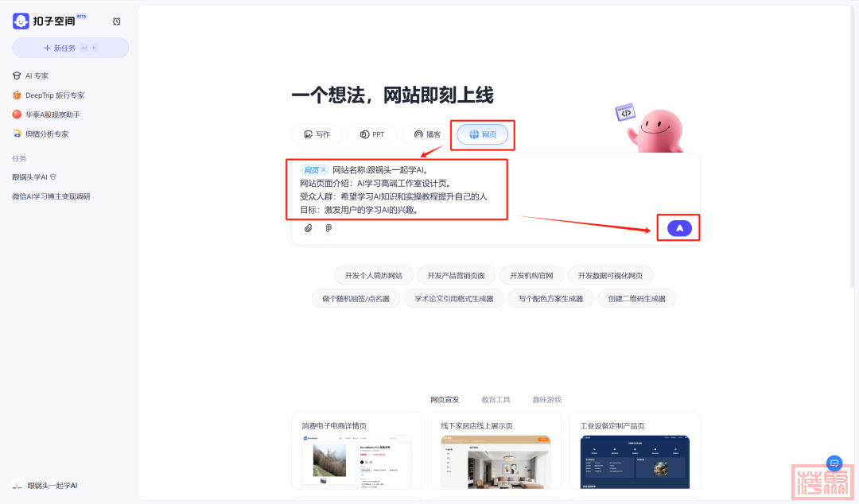Choose the 开发个人简历网站 suggestion
The height and width of the screenshot is (504, 859).
pos(373,276)
